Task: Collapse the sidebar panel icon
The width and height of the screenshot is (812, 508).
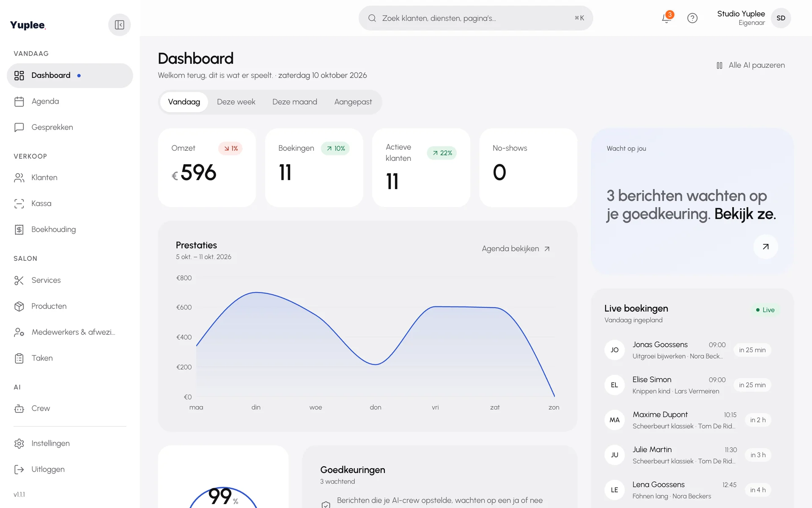Action: tap(119, 25)
